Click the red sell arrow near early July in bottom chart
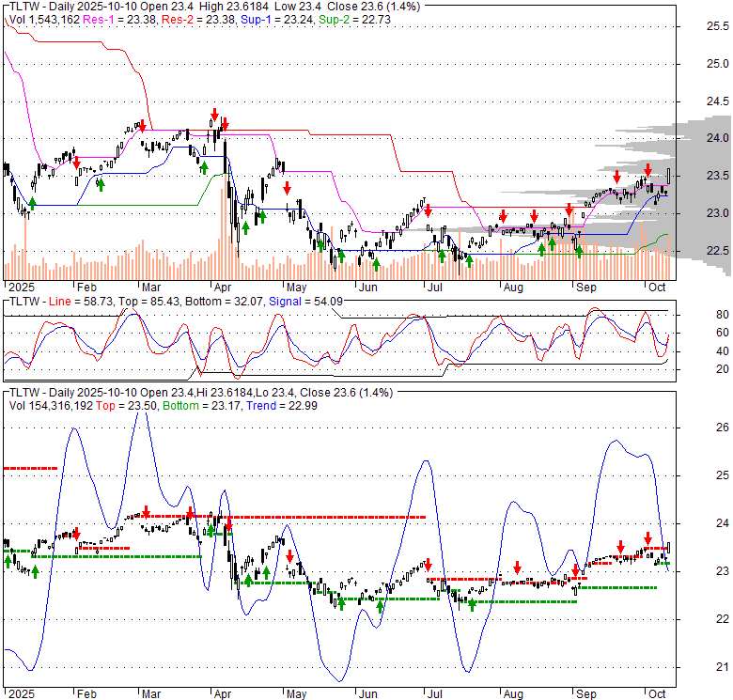Image resolution: width=733 pixels, height=700 pixels. (x=428, y=564)
